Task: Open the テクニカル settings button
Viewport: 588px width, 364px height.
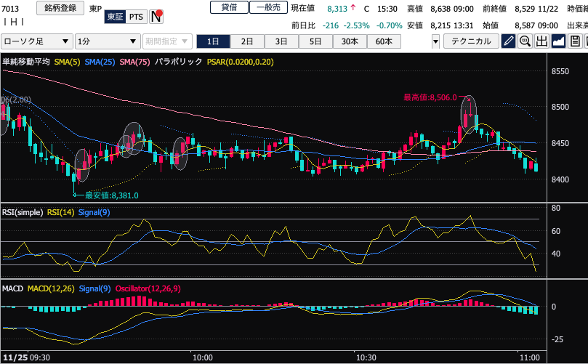Action: pos(470,41)
